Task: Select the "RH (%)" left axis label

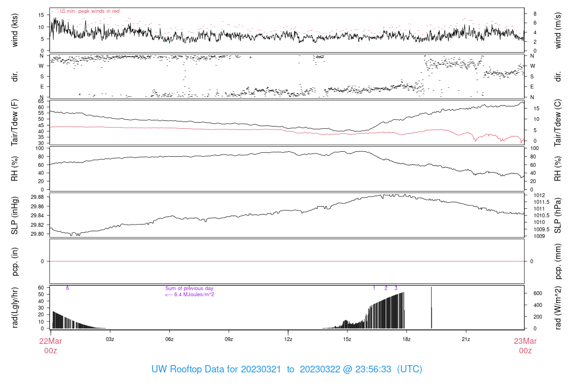Action: coord(14,169)
